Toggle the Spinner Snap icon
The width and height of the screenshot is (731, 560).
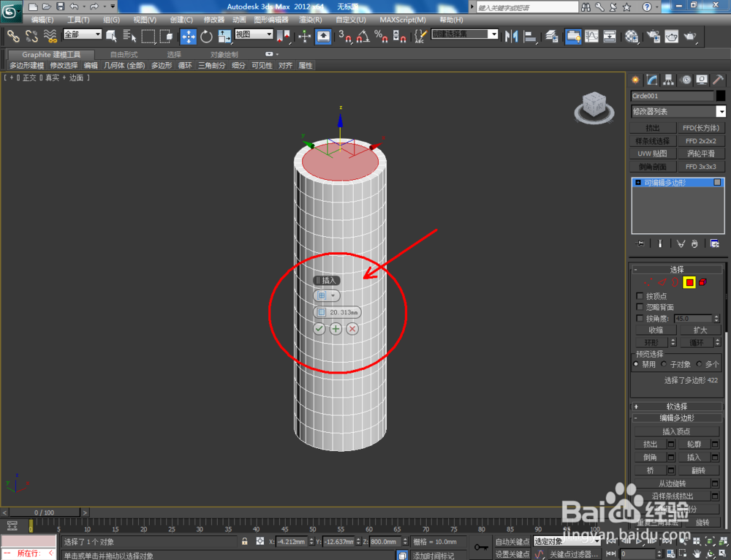coord(399,36)
